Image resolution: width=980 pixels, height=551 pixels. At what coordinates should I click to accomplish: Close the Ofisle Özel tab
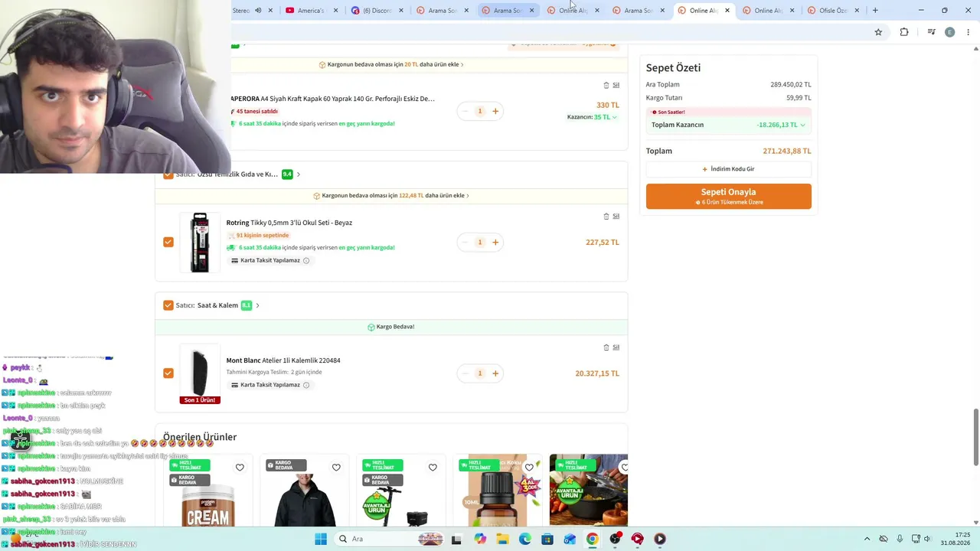click(857, 11)
